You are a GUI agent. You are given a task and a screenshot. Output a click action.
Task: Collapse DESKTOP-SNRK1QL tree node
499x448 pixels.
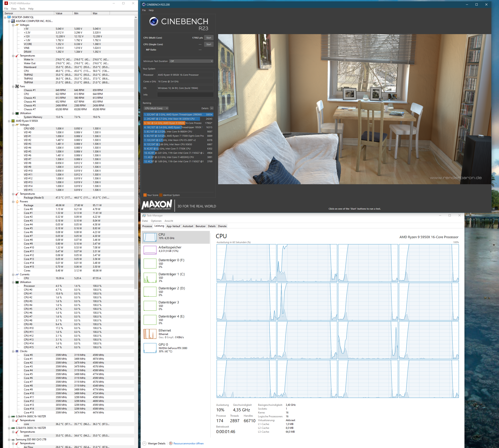[5, 17]
